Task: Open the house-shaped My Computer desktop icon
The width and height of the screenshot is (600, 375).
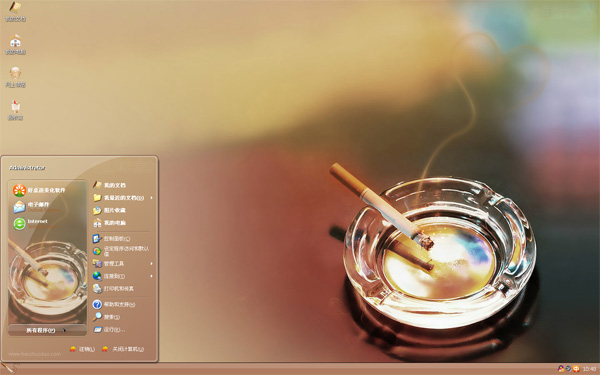Action: [x=15, y=44]
